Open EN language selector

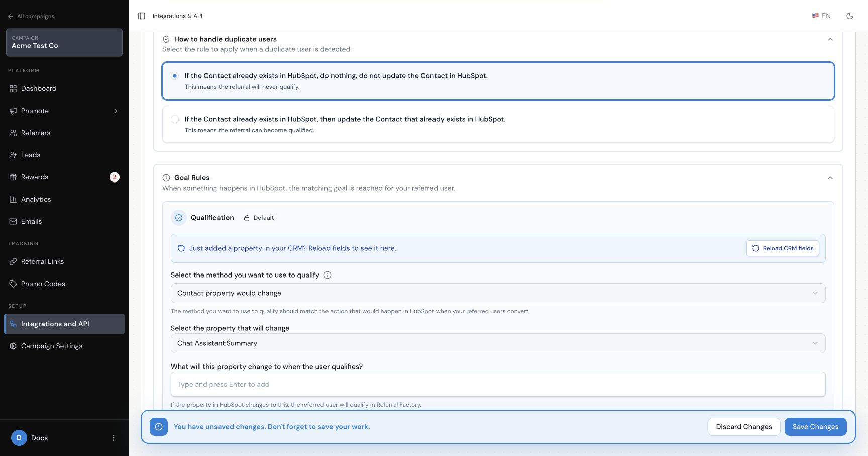point(822,16)
